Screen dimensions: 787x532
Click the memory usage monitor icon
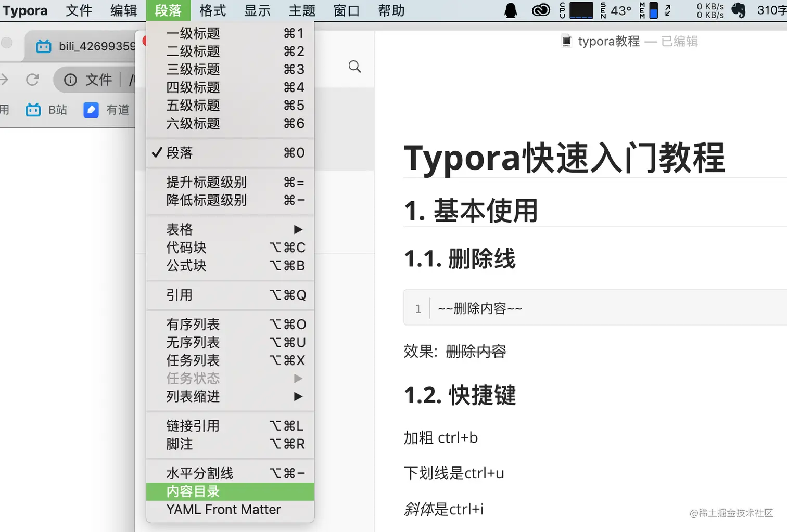[649, 10]
